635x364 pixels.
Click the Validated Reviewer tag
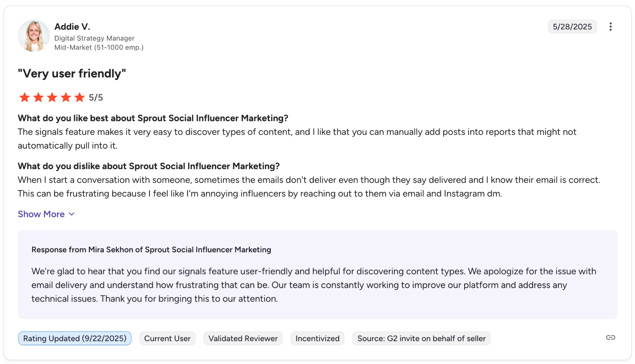pos(243,338)
